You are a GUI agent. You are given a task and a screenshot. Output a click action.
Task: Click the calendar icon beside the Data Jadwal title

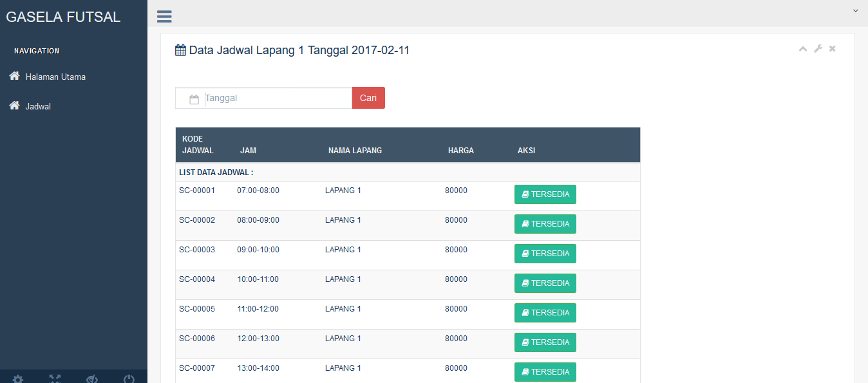pyautogui.click(x=180, y=50)
